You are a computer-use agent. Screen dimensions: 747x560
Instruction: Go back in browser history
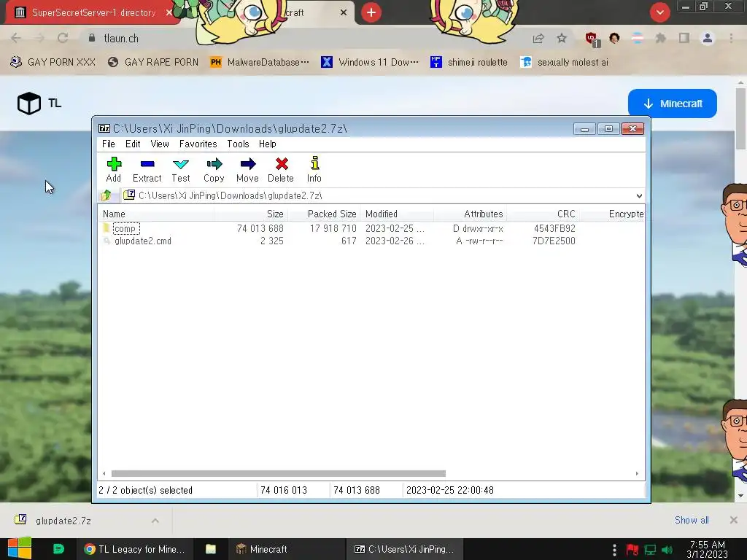[16, 38]
